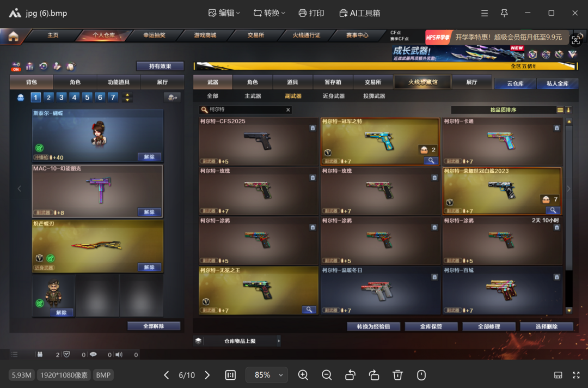Click the dog tag icon
The height and width of the screenshot is (388, 588).
(x=70, y=66)
